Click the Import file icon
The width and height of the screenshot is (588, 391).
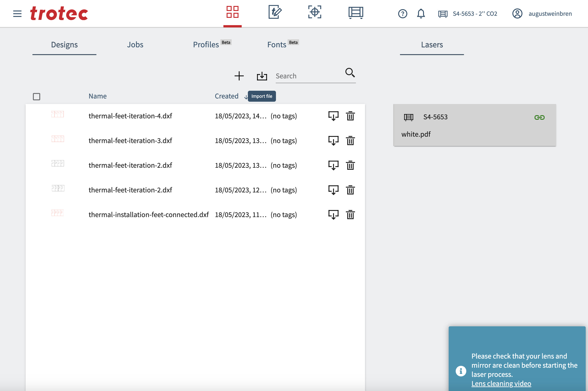262,76
